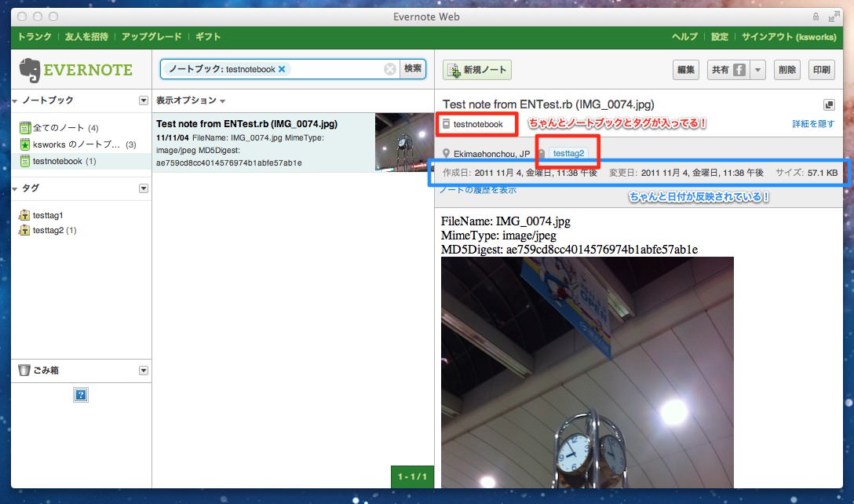854x504 pixels.
Task: Open the 表示オプション dropdown
Action: [191, 100]
